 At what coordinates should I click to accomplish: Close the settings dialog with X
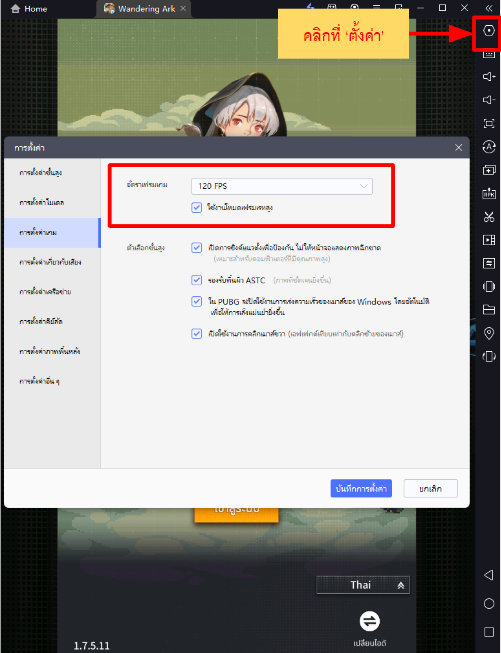click(459, 148)
